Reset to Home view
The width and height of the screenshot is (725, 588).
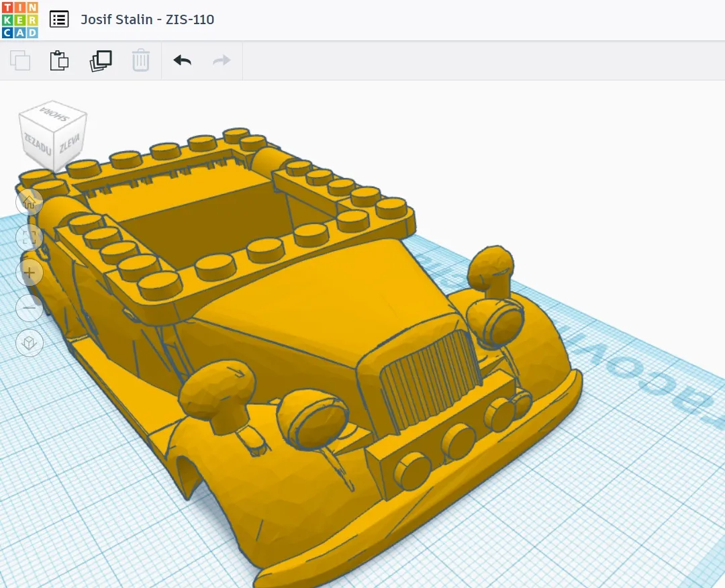click(30, 201)
